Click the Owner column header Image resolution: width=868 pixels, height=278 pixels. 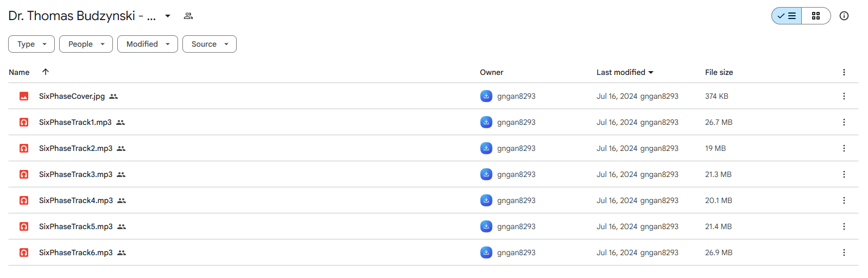tap(491, 72)
